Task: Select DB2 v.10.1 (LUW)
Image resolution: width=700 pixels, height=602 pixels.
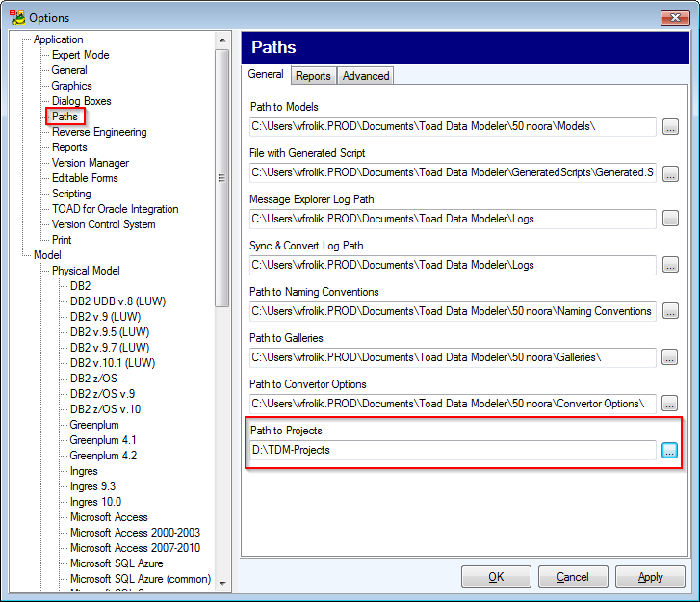Action: point(113,363)
